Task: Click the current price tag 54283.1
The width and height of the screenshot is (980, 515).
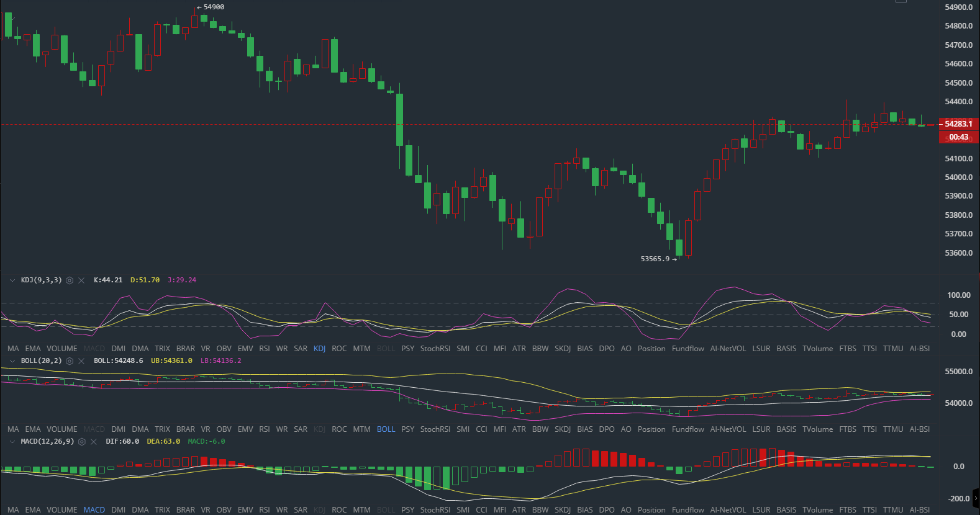Action: pos(958,124)
